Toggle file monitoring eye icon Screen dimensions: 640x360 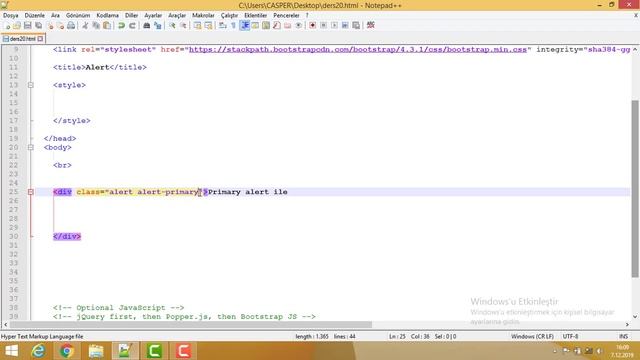coord(298,25)
